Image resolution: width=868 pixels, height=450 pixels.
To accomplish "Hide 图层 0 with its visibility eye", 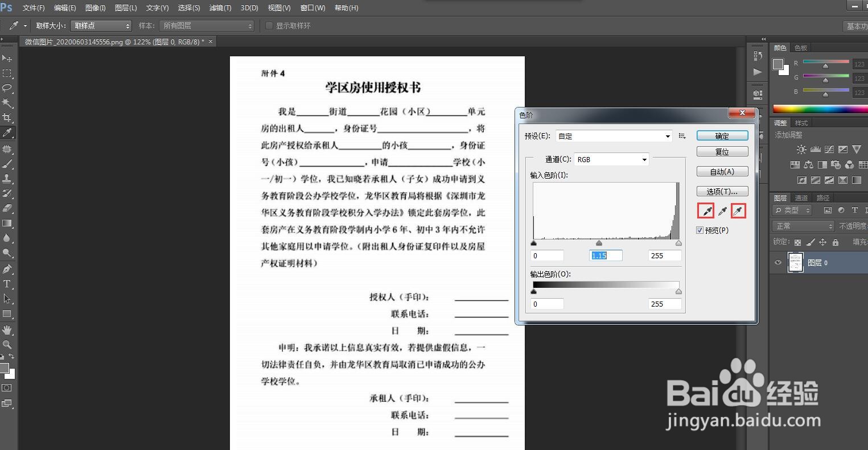I will click(778, 262).
